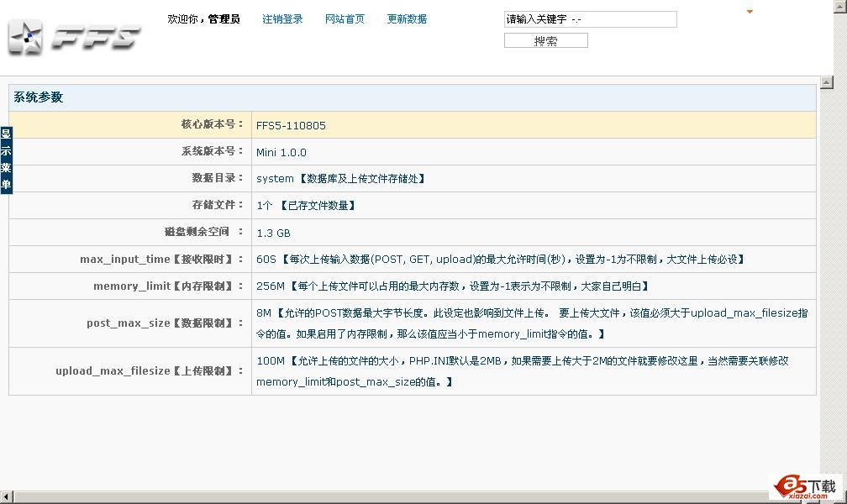This screenshot has height=504, width=847.
Task: Click the upload_max_filesize row label
Action: coord(150,371)
